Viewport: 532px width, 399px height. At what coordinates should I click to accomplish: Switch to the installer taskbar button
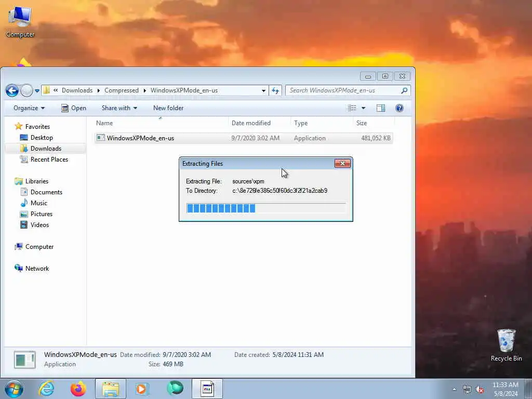207,389
